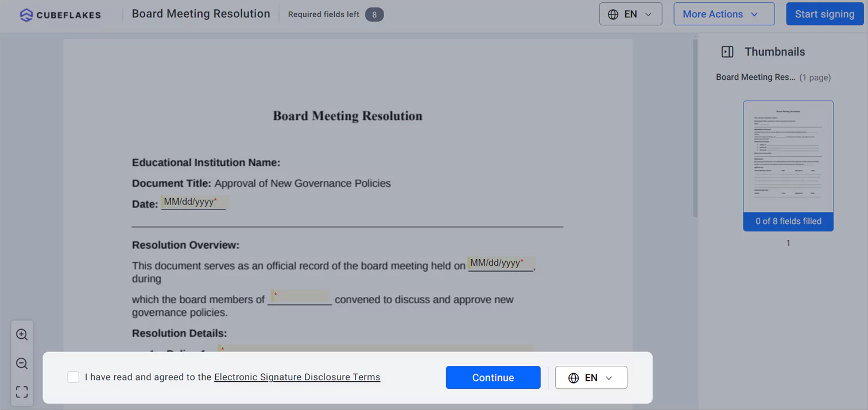
Task: Click the Start signing button
Action: point(825,14)
